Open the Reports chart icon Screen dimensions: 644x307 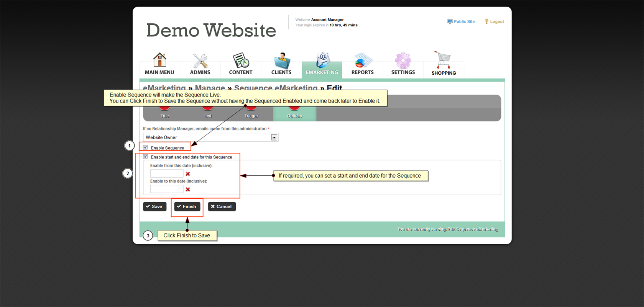click(x=362, y=60)
